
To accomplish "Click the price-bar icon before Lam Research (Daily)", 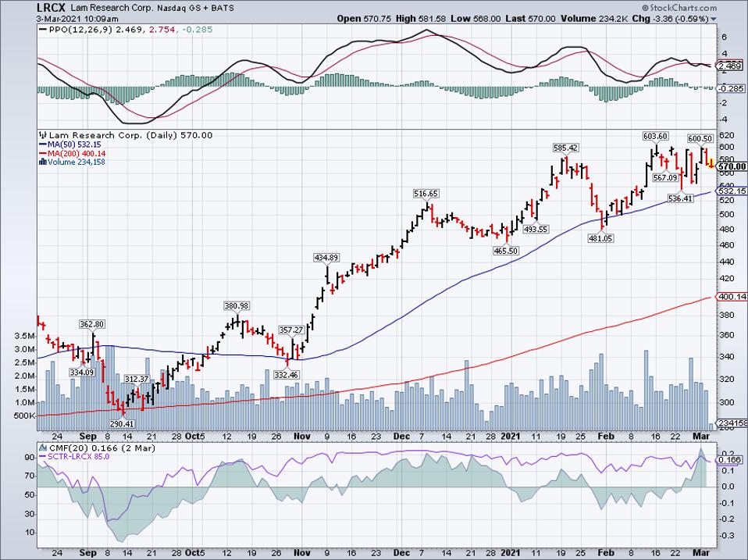I will [x=42, y=135].
